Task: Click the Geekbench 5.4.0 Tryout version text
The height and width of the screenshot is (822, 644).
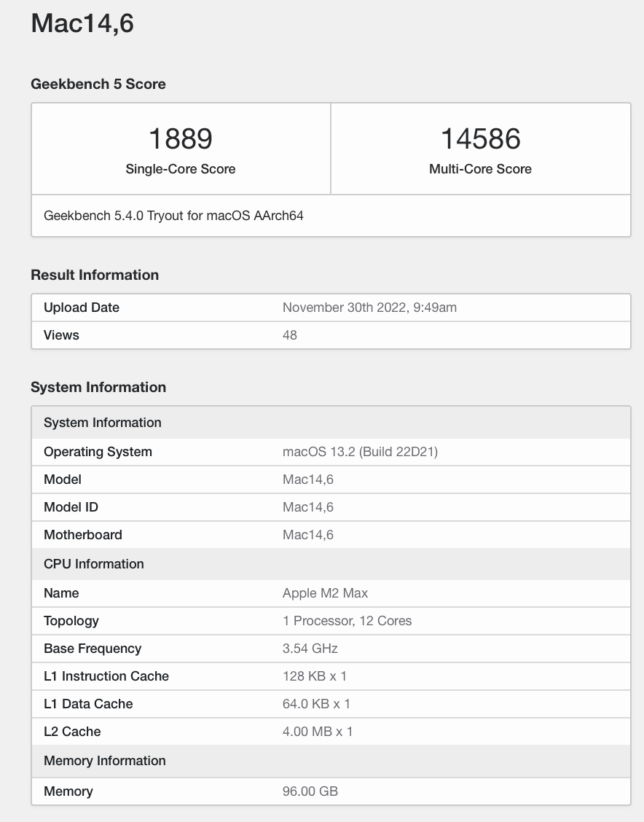Action: point(173,216)
